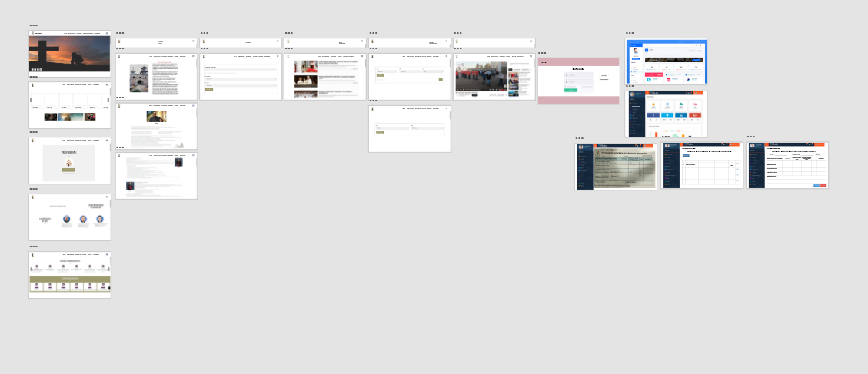868x374 pixels.
Task: Click the olive submit button in the two-field form
Action: pos(379,131)
